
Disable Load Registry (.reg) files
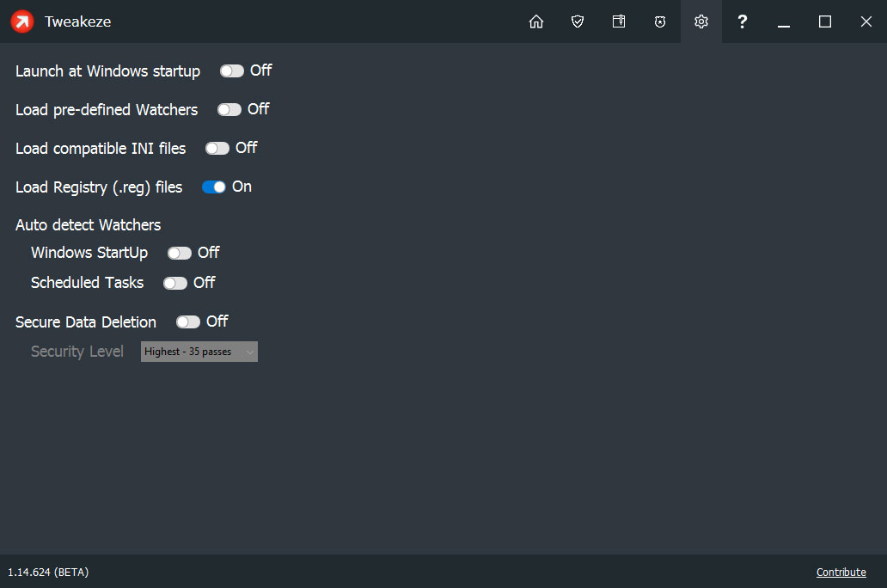[x=213, y=187]
